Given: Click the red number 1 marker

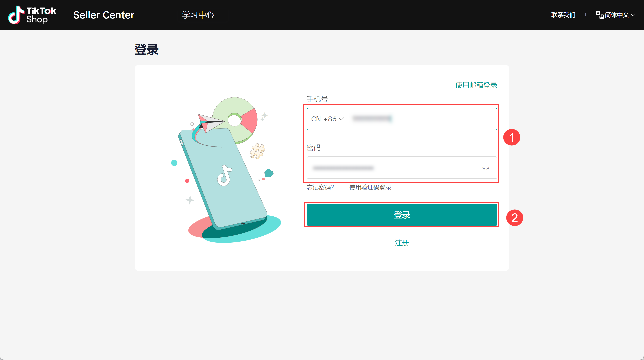Looking at the screenshot, I should (512, 137).
